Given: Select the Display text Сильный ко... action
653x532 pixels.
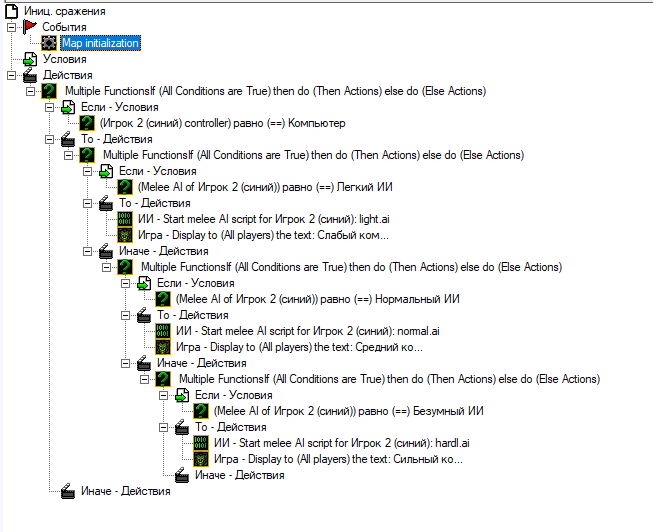Looking at the screenshot, I should click(x=338, y=459).
